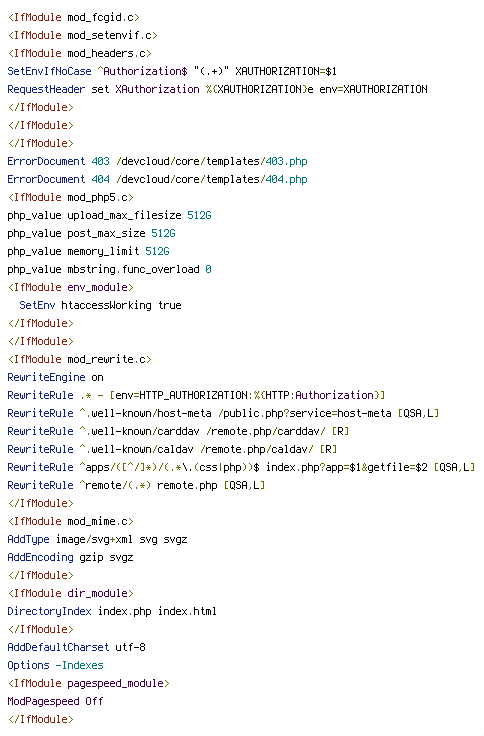
Task: Click the ModPagespeed Off line
Action: [55, 701]
